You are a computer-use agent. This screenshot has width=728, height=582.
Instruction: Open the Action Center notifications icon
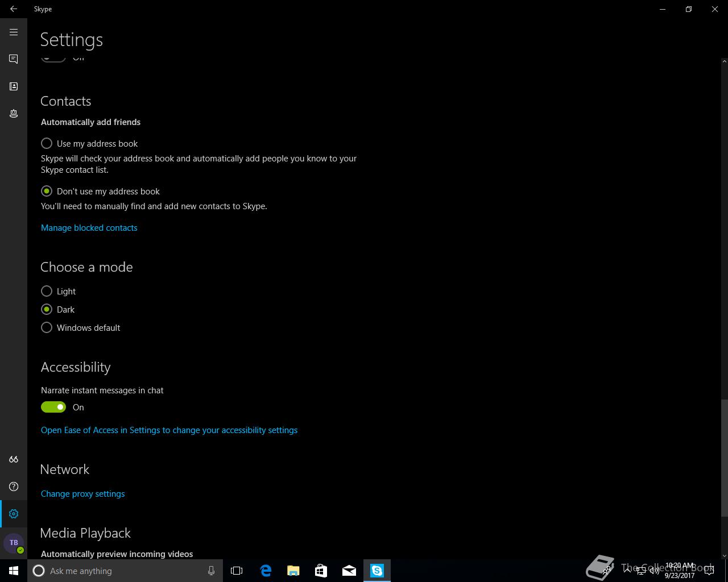pos(709,571)
